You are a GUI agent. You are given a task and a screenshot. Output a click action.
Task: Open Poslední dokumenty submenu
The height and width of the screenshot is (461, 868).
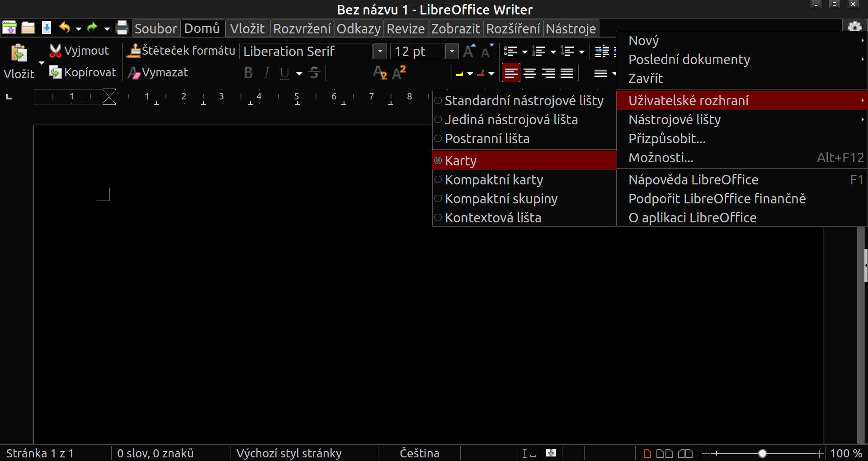click(x=742, y=59)
